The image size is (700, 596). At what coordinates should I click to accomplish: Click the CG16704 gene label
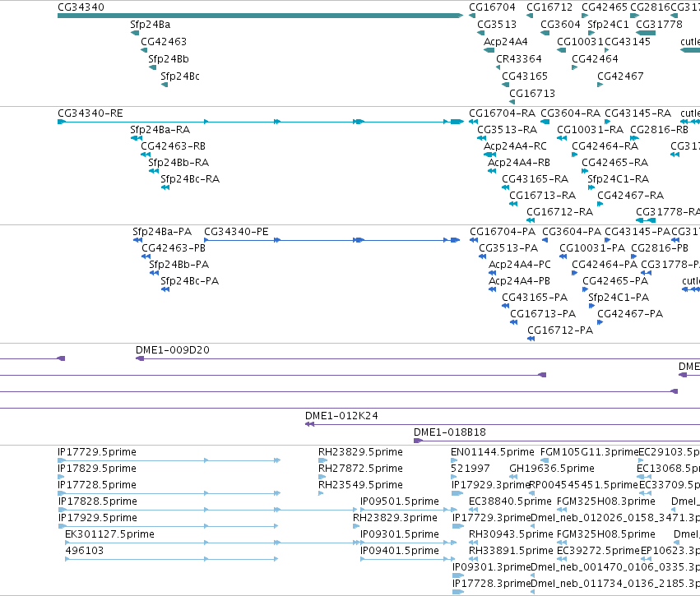click(492, 7)
